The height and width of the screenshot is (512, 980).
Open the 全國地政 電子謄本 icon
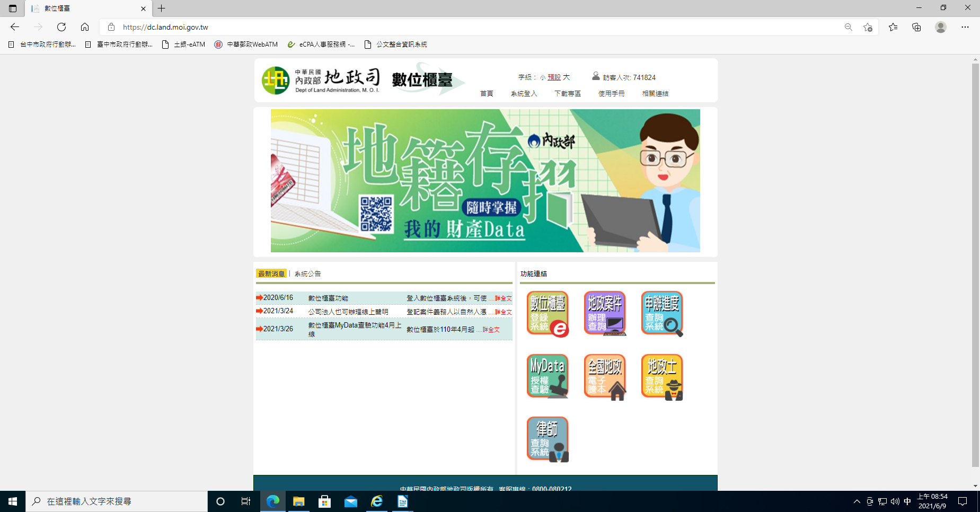(x=605, y=376)
